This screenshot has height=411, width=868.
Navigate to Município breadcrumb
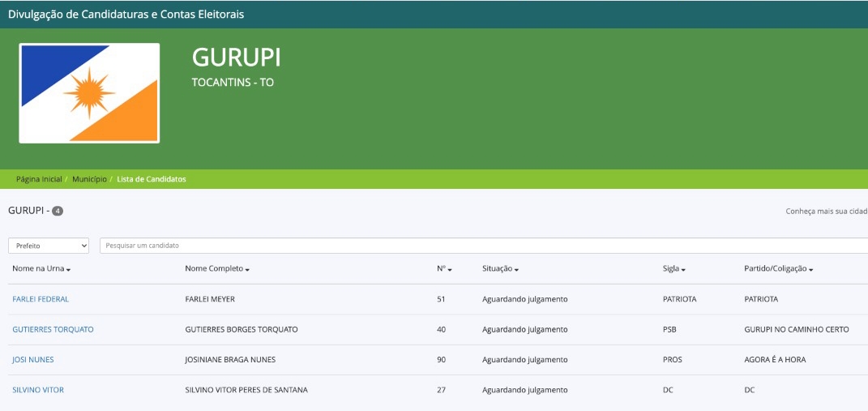89,179
